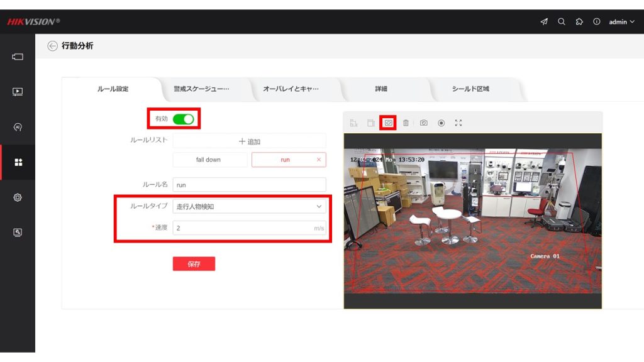Click the trash icon above camera preview

click(406, 123)
